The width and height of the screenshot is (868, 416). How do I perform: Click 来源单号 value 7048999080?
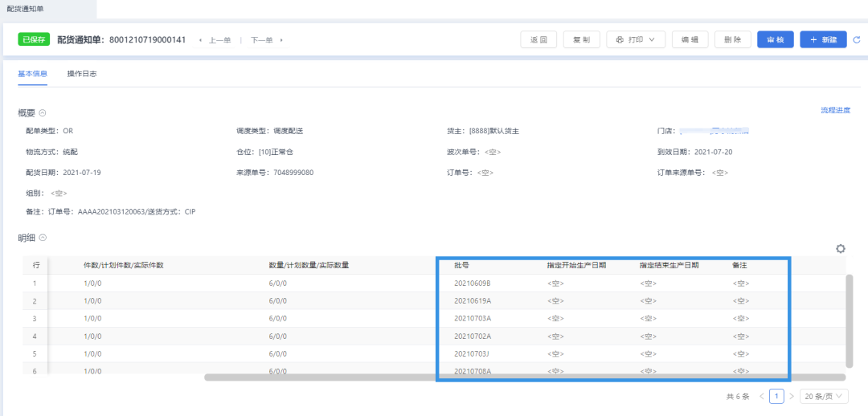293,173
